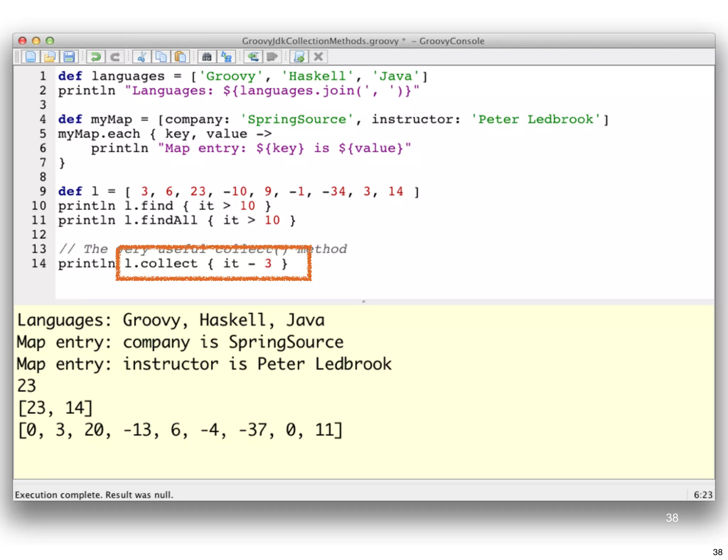Click the Replace text icon

coord(226,57)
